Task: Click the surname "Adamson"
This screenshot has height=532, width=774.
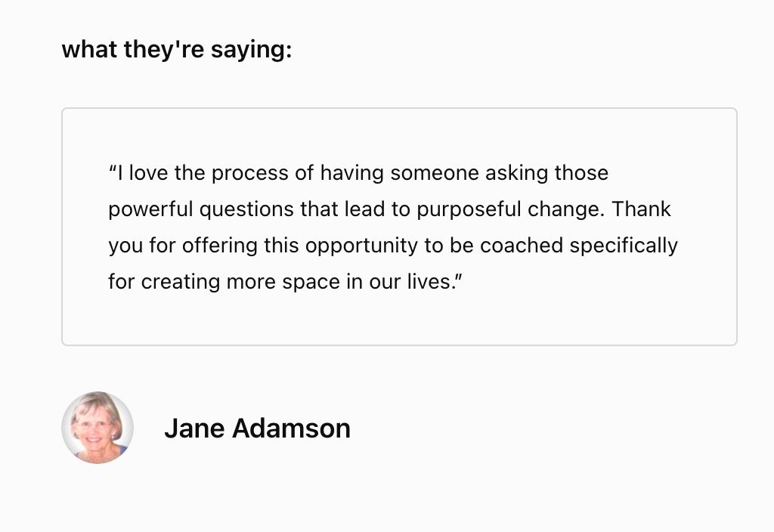Action: tap(291, 428)
